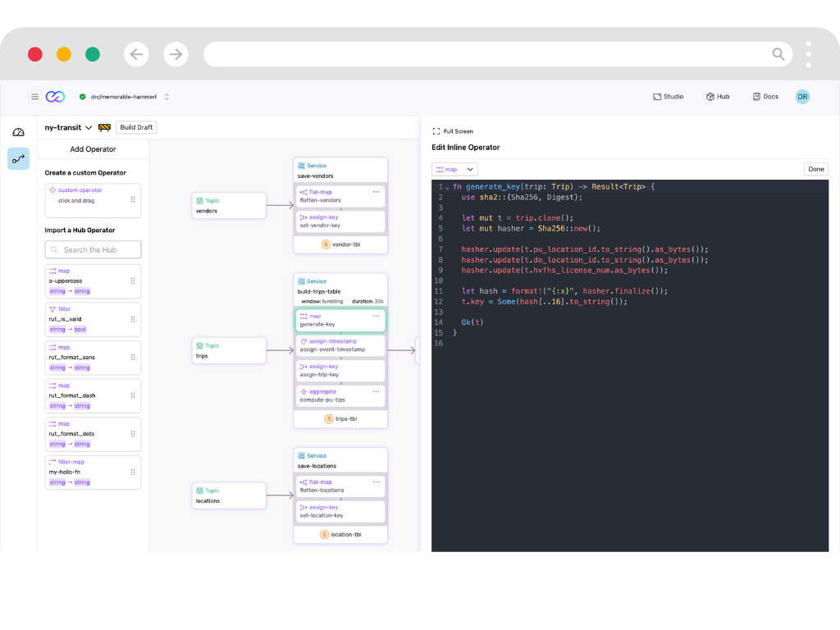
Task: Open the hamburger menu in header
Action: (34, 97)
